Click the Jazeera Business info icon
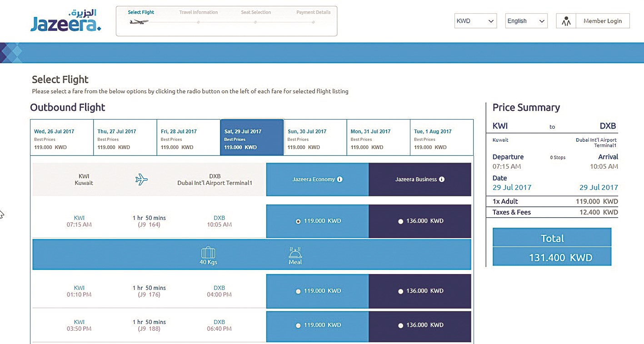Viewport: 644px width, 344px height. point(442,179)
